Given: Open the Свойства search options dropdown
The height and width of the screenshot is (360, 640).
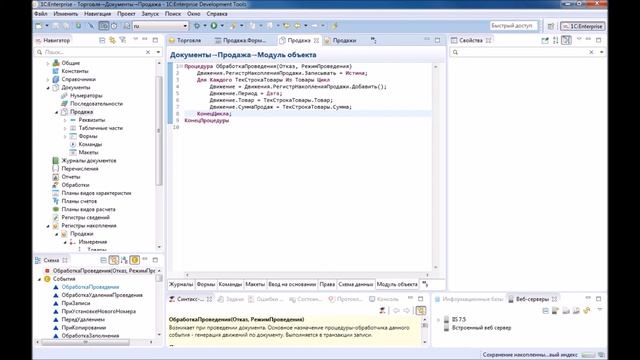Looking at the screenshot, I should click(601, 52).
